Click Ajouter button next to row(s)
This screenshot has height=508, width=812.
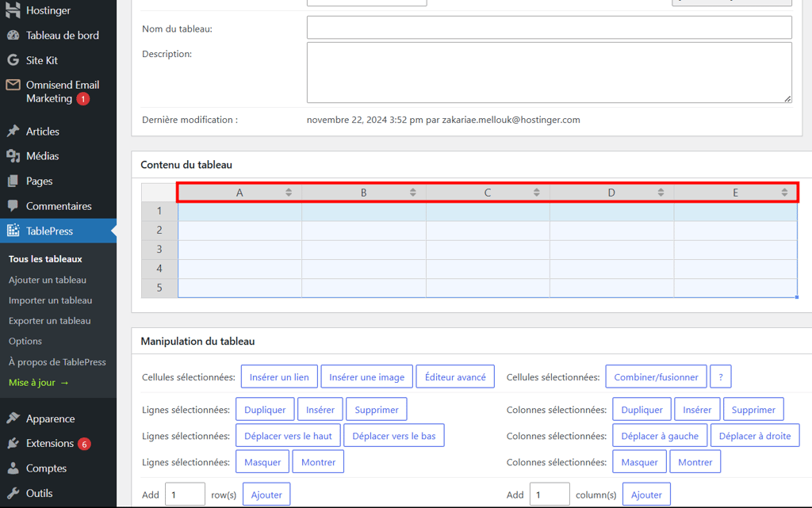(266, 494)
